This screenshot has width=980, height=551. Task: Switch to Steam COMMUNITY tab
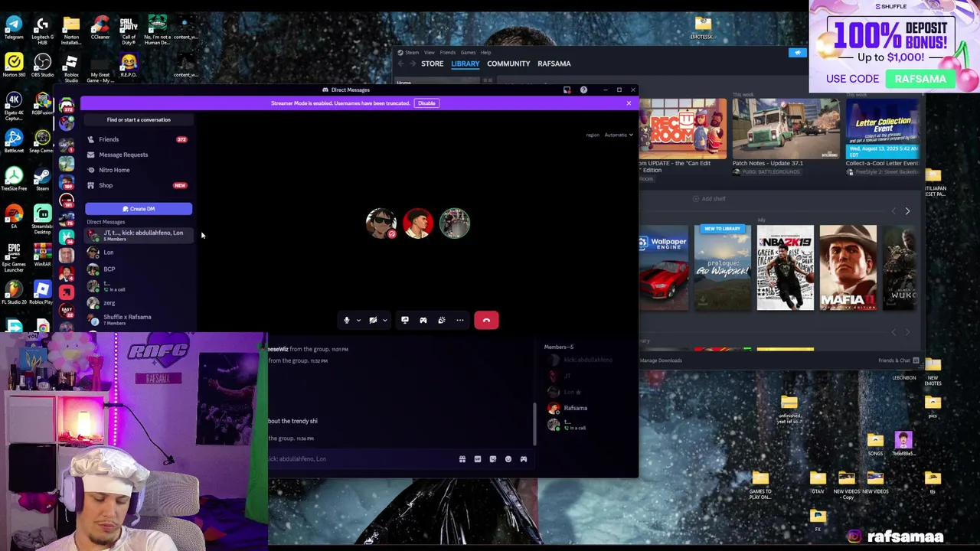click(508, 64)
